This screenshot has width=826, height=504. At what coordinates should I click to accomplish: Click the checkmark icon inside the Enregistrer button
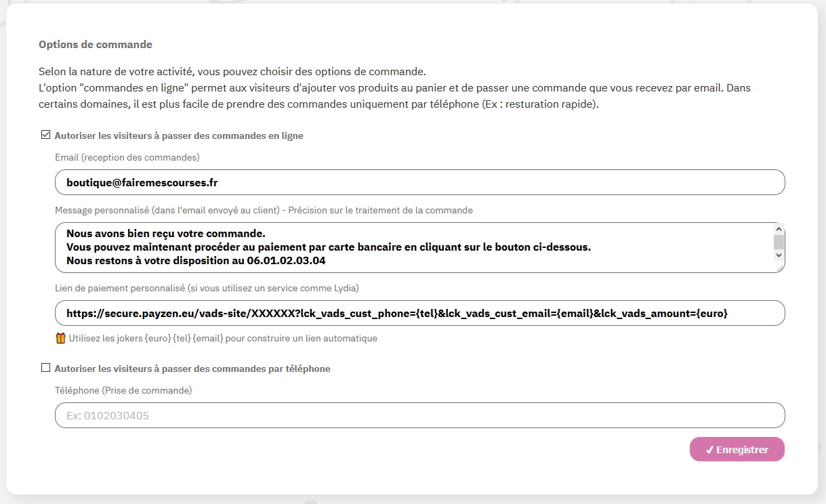[x=709, y=450]
